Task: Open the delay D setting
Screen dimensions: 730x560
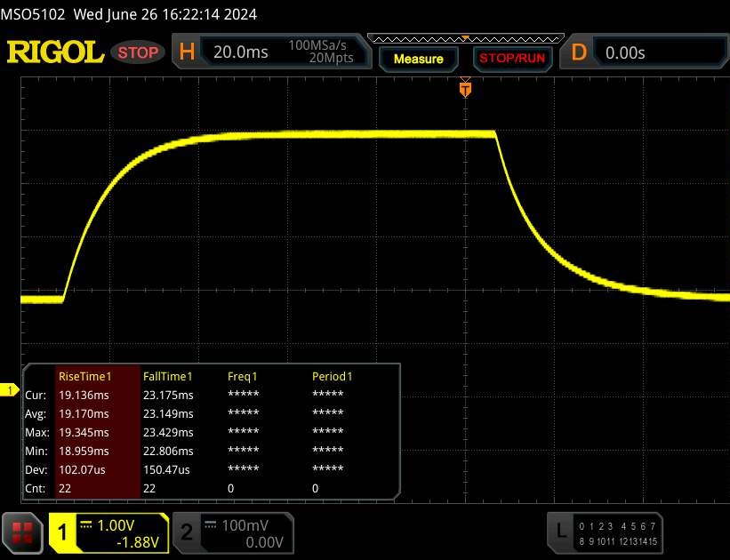Action: point(579,52)
